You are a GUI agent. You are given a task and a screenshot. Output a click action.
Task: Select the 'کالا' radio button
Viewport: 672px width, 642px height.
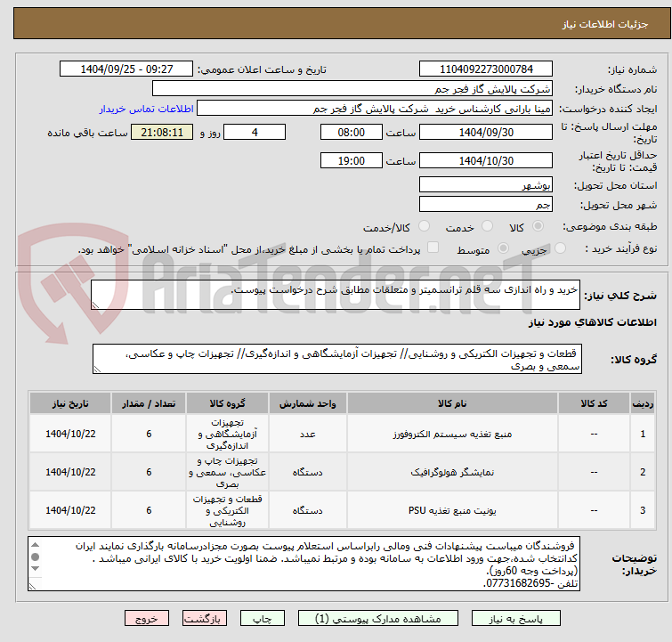point(538,225)
